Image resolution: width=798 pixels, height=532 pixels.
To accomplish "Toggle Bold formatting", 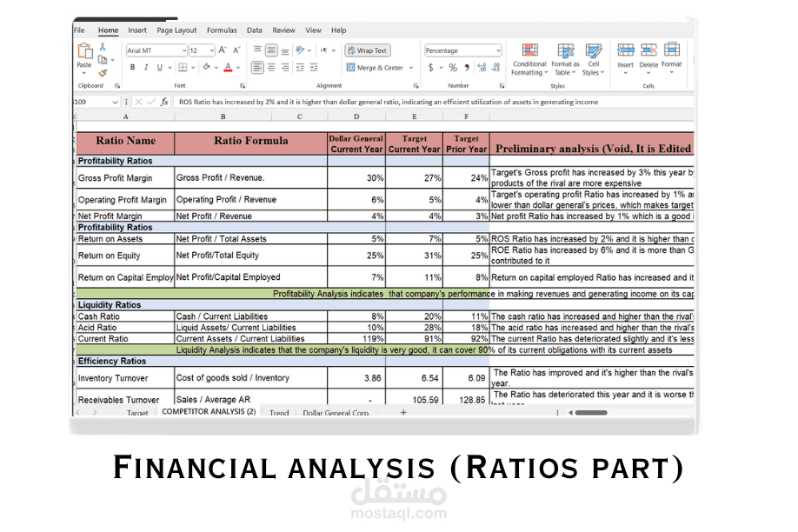I will [132, 67].
